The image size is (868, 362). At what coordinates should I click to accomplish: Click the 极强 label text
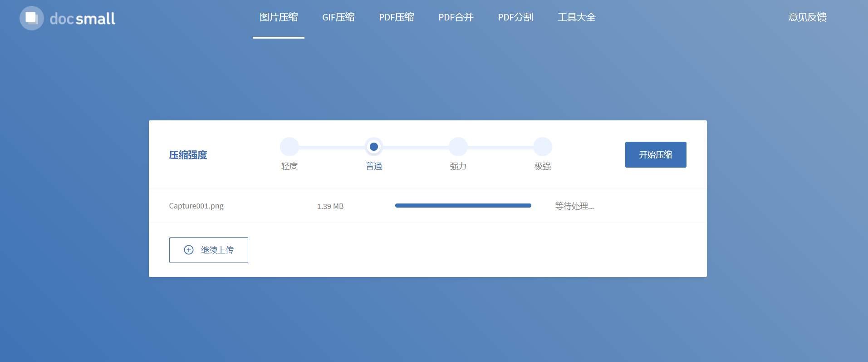543,166
